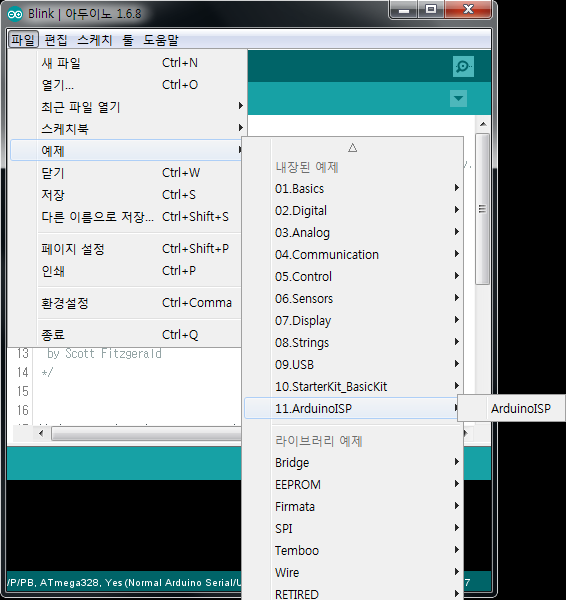Expand 스케치북 submenu

pos(128,129)
